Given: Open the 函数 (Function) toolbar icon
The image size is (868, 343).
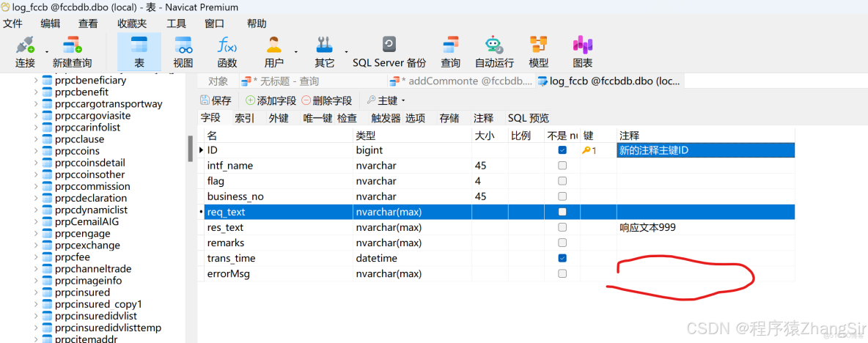Looking at the screenshot, I should (x=227, y=45).
